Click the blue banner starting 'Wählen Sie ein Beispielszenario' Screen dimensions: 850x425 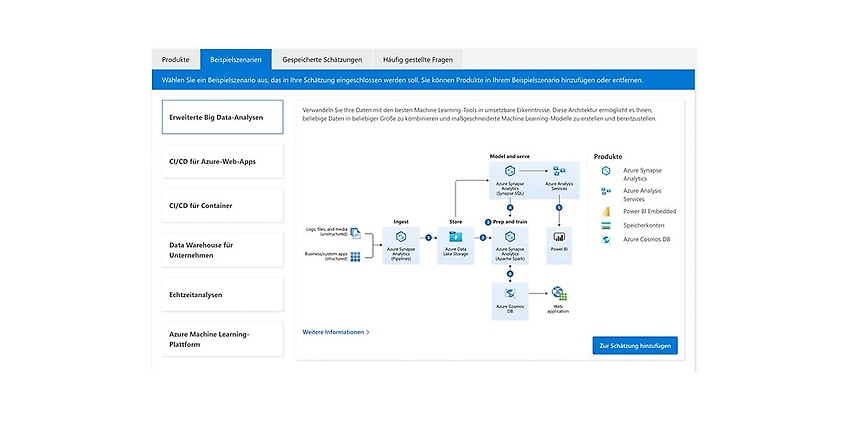(x=423, y=80)
